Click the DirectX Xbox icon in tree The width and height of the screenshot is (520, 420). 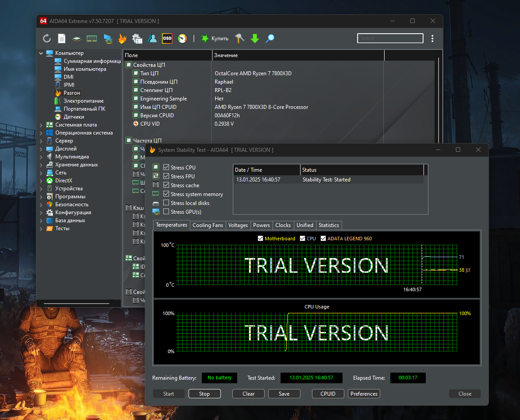tap(50, 181)
